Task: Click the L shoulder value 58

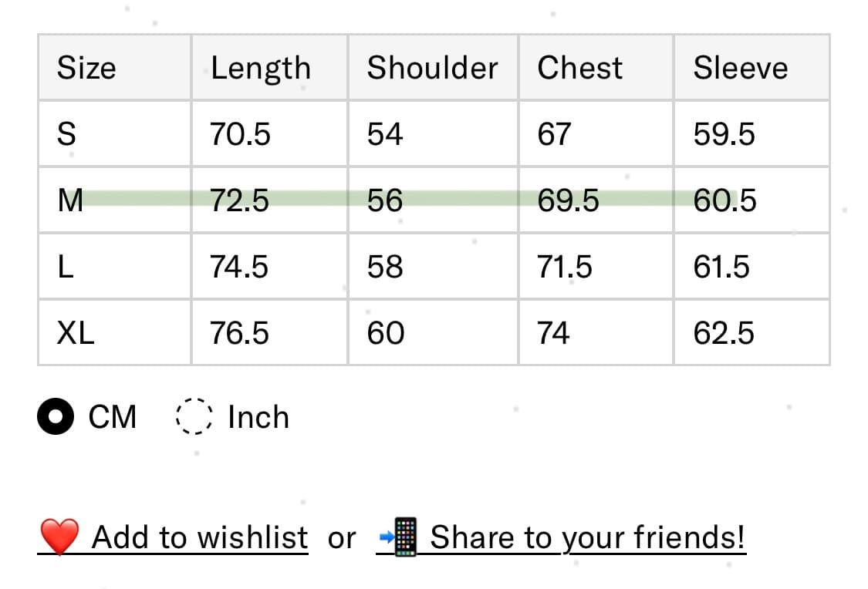Action: click(x=385, y=267)
